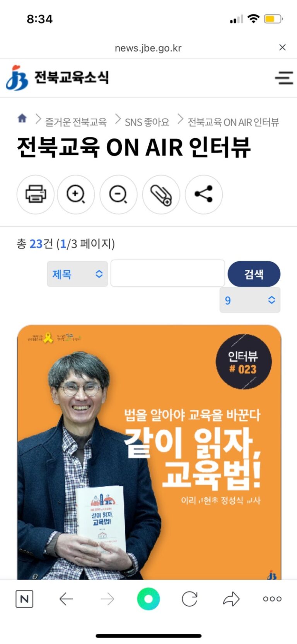Open the three-dot more options menu
Viewport: 297px width, 644px height.
click(272, 599)
